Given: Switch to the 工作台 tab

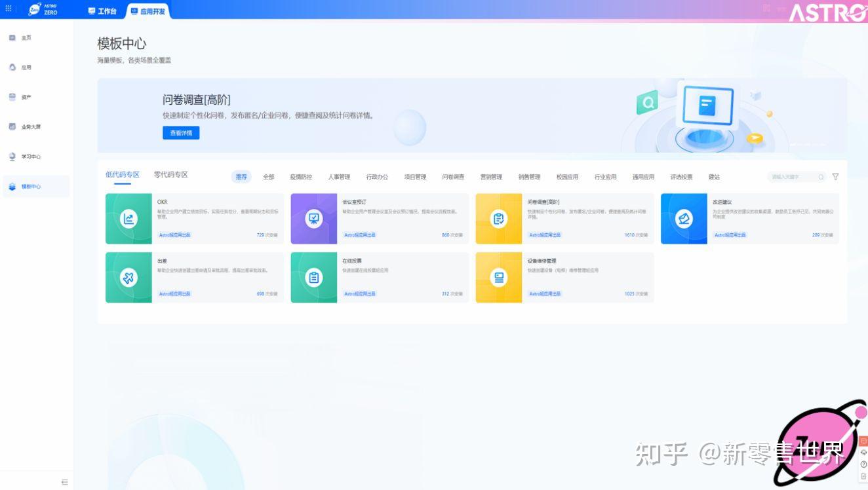Looking at the screenshot, I should click(105, 10).
